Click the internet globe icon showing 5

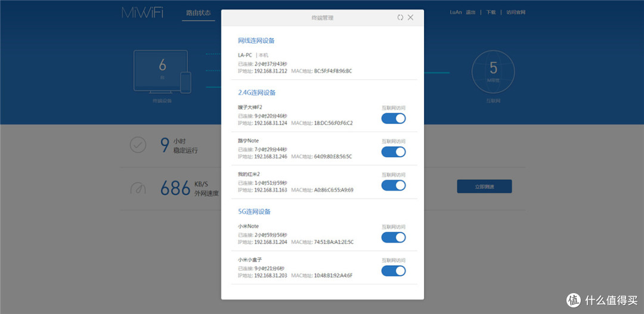coord(493,71)
